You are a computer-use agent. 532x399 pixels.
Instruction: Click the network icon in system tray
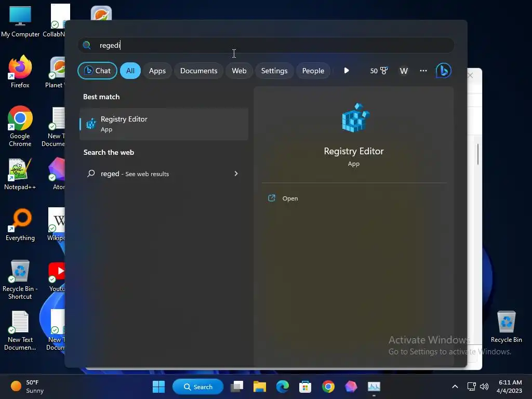pos(471,387)
